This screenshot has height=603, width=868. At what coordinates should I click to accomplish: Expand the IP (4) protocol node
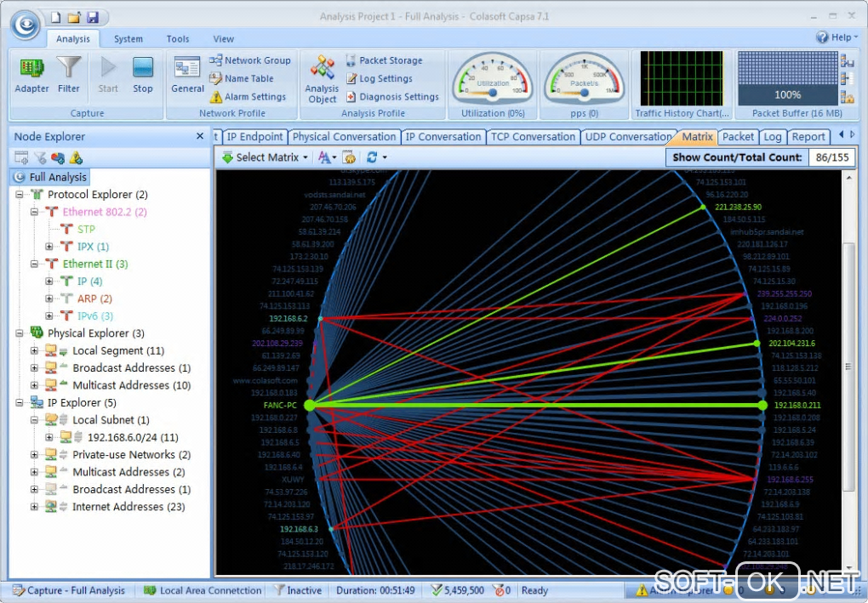49,281
